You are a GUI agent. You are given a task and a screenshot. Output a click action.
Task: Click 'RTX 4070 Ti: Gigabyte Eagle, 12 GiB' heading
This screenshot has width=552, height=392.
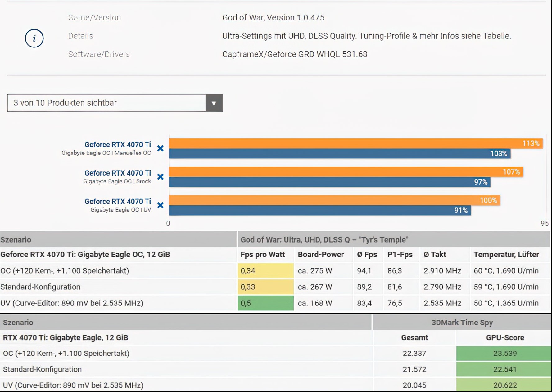coord(66,338)
